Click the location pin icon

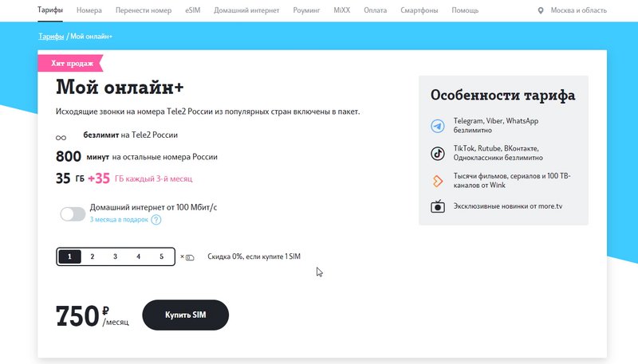click(541, 10)
